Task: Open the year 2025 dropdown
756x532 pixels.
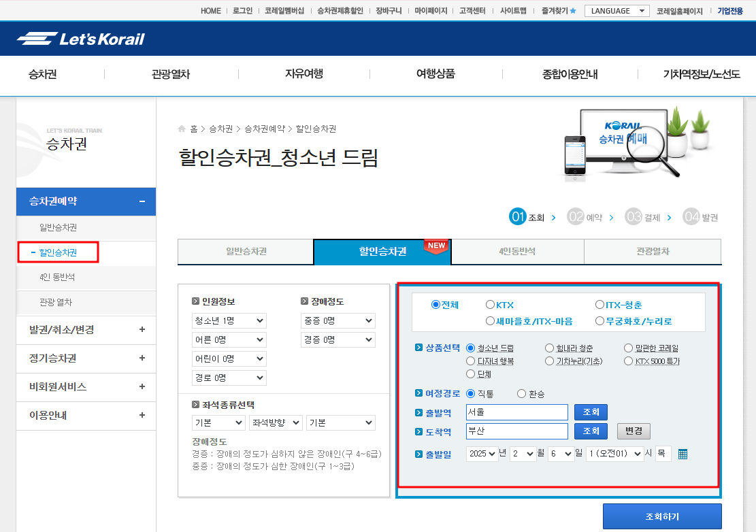Action: (x=482, y=454)
